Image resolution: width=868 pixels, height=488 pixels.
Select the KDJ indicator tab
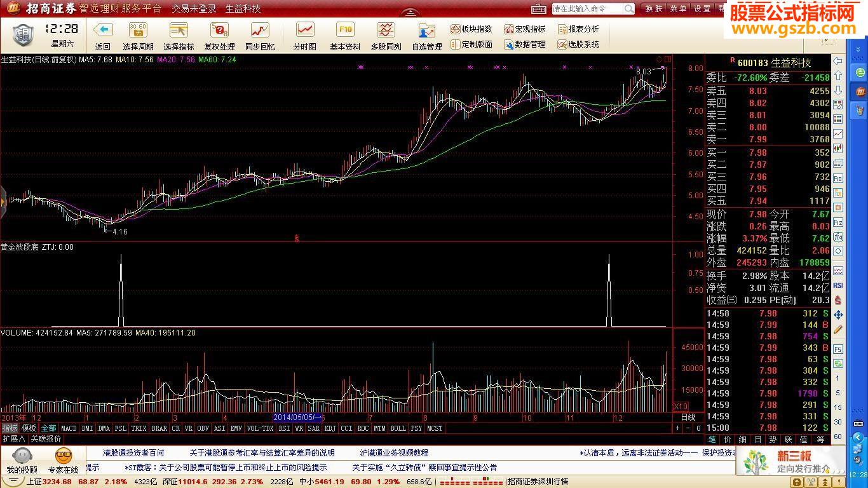(330, 429)
